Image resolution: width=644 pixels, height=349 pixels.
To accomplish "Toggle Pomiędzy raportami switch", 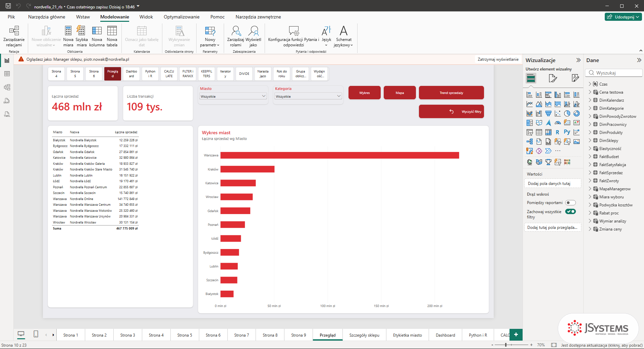I will click(x=570, y=203).
